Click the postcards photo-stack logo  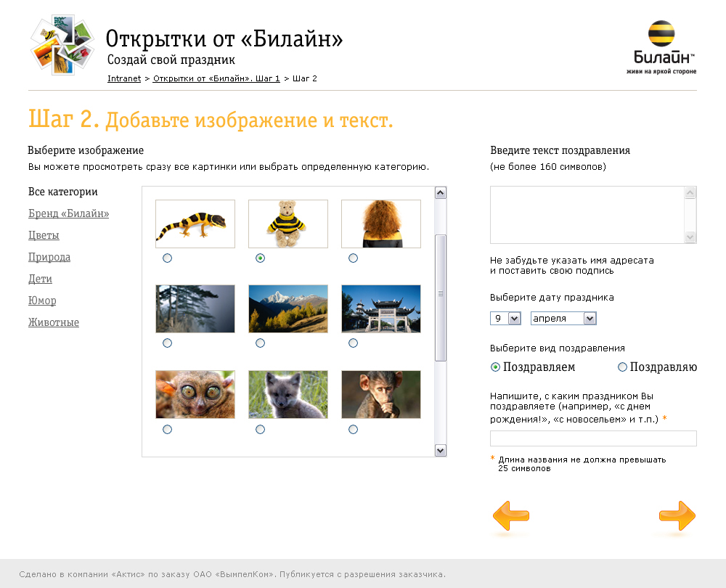tap(62, 45)
